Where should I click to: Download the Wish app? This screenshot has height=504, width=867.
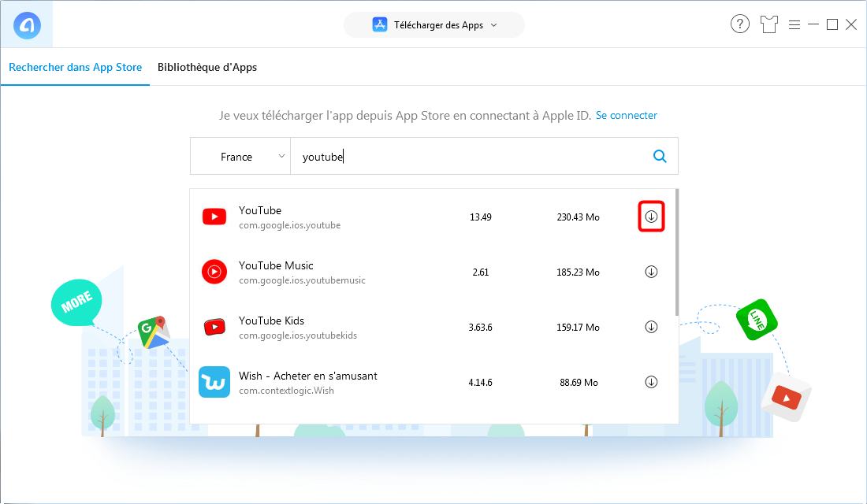tap(651, 383)
